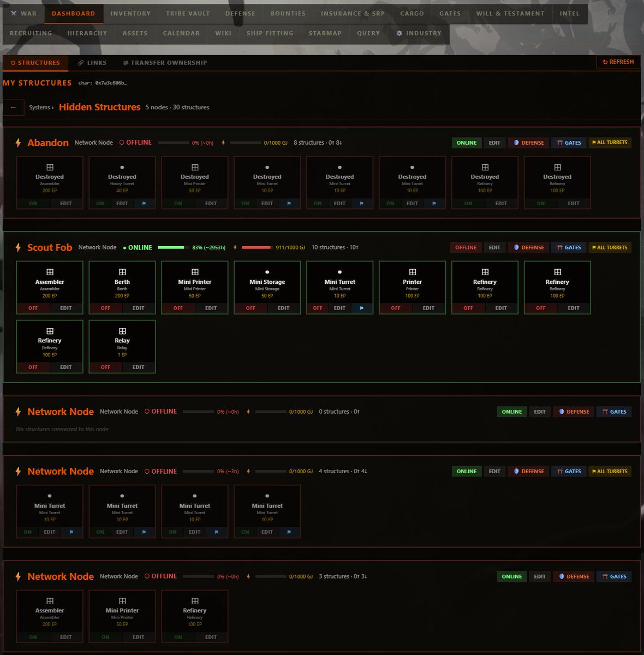
Task: Click the offline circle icon beside Abandon status
Action: tap(122, 142)
